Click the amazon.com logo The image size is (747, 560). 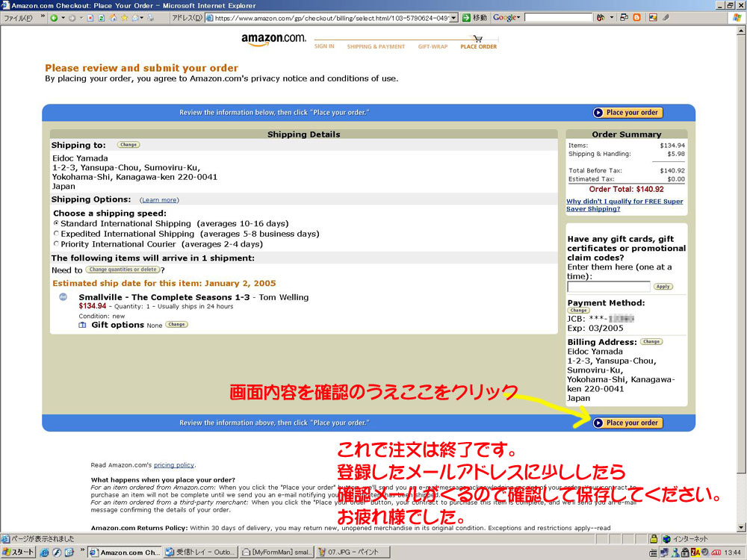[x=273, y=40]
